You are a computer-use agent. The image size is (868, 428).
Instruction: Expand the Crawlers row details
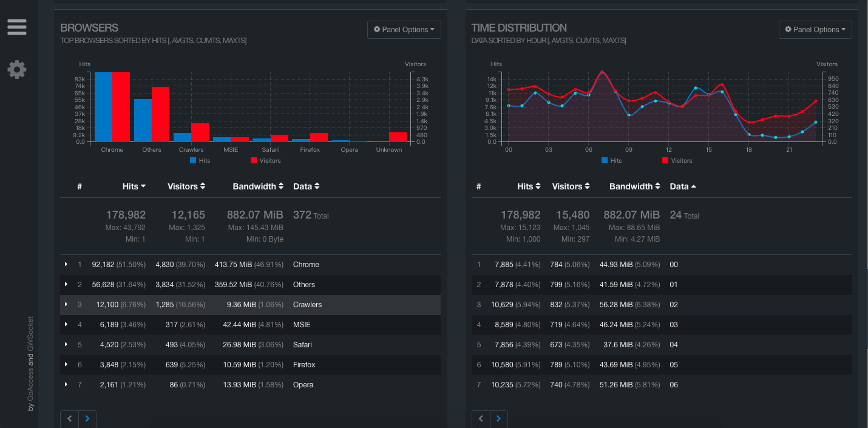pyautogui.click(x=66, y=305)
